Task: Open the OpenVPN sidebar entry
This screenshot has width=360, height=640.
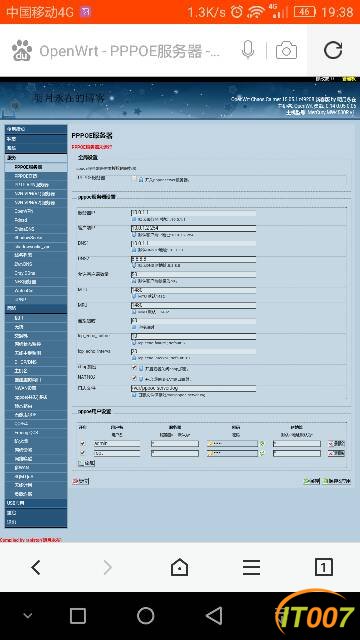Action: pyautogui.click(x=36, y=211)
